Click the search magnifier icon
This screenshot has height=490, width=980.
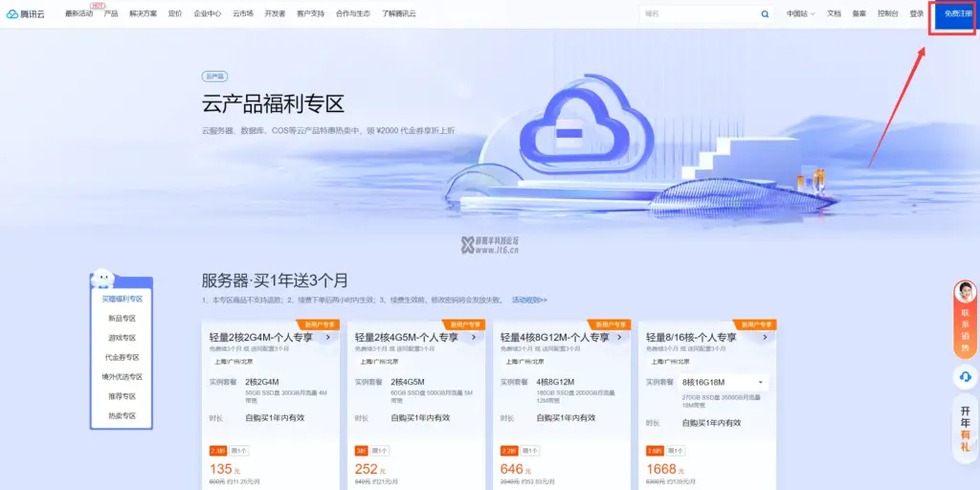765,13
